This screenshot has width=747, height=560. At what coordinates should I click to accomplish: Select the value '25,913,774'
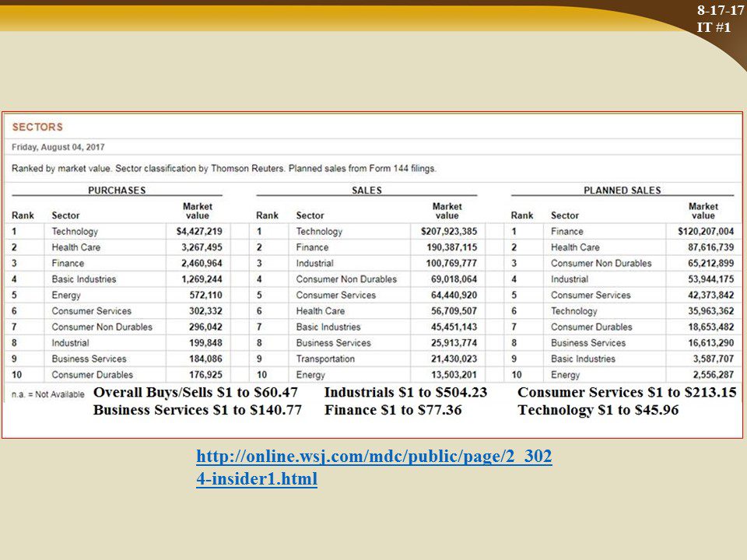454,343
